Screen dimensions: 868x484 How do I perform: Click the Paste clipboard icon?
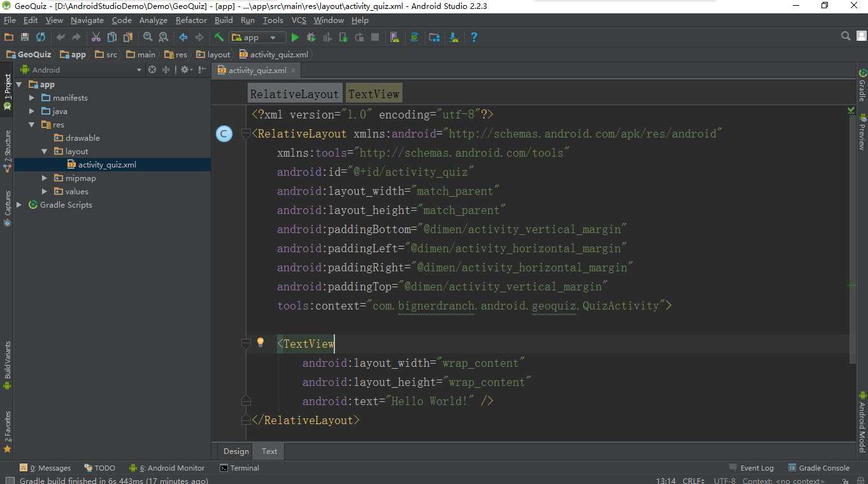128,38
